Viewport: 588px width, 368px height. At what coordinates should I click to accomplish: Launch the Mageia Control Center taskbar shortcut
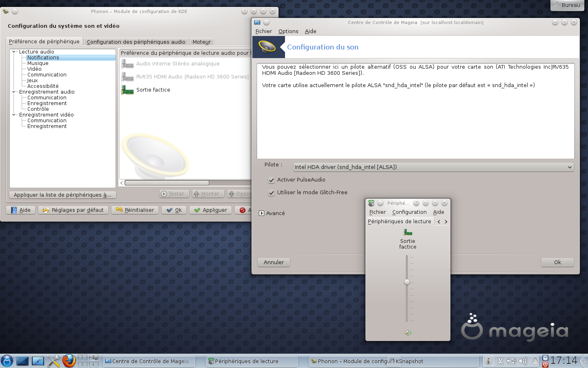pyautogui.click(x=38, y=361)
